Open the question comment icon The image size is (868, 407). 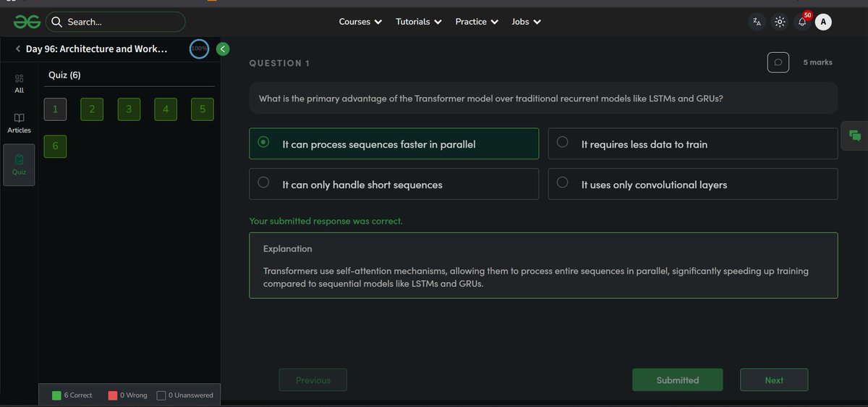778,62
